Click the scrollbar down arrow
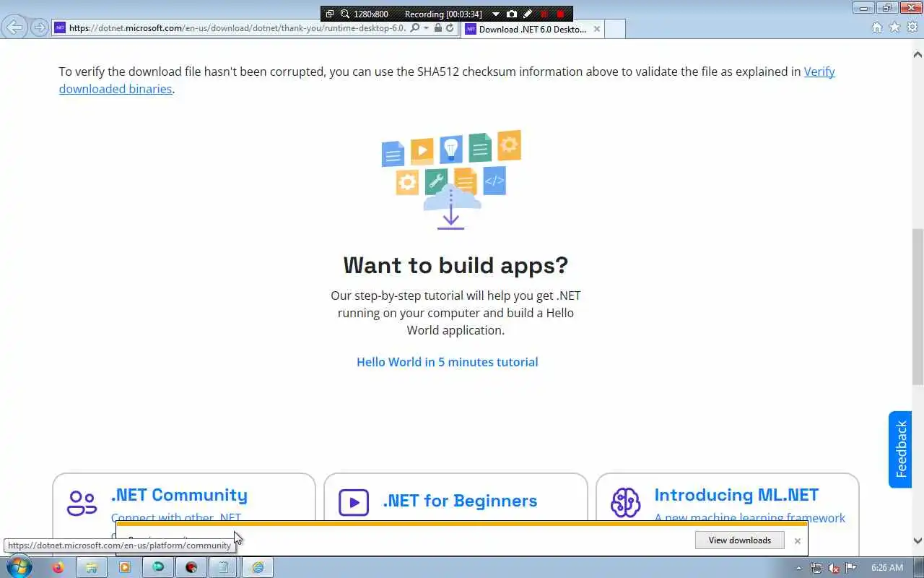The height and width of the screenshot is (578, 924). pos(918,540)
